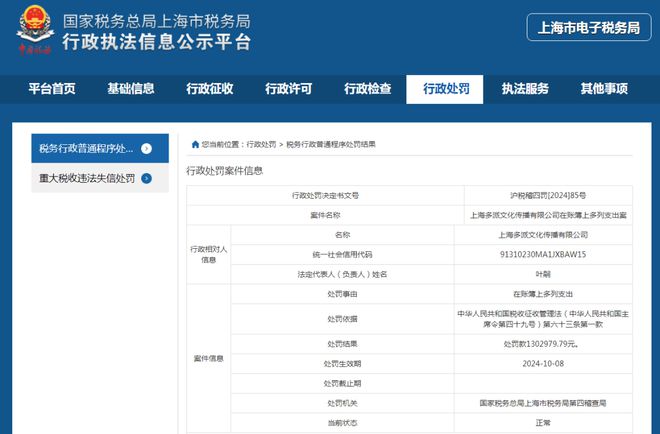Image resolution: width=660 pixels, height=434 pixels.
Task: Click 处罚事由 value 在账簿上多列支出
Action: tap(543, 294)
